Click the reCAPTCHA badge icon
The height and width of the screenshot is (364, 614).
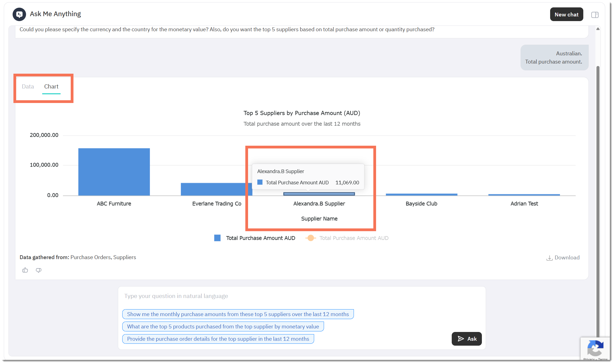[595, 348]
